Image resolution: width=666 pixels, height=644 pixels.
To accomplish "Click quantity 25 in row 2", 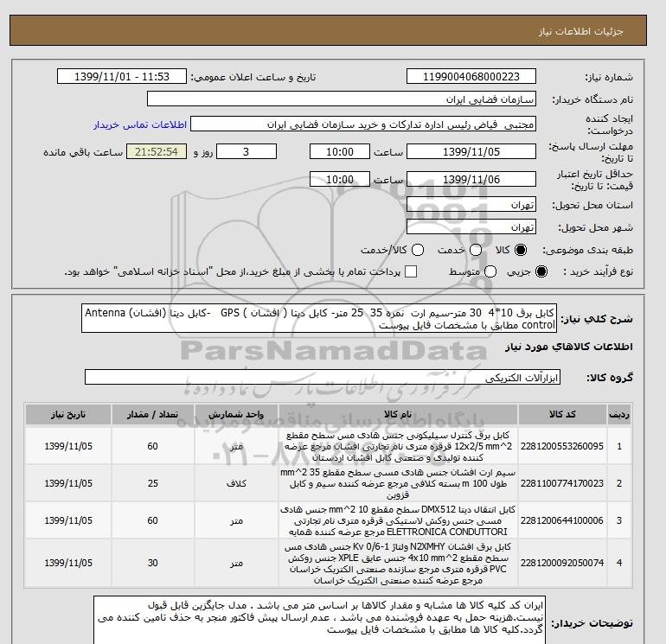I will click(x=153, y=483).
